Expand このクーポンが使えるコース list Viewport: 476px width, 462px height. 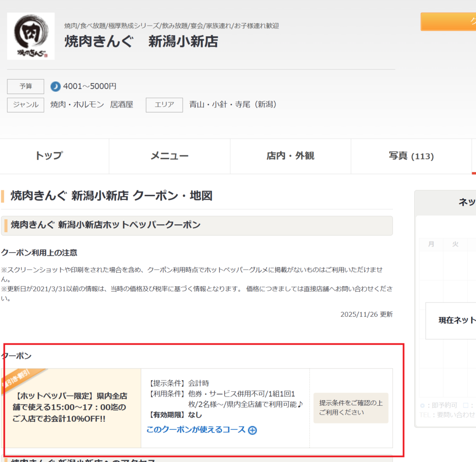[x=196, y=430]
